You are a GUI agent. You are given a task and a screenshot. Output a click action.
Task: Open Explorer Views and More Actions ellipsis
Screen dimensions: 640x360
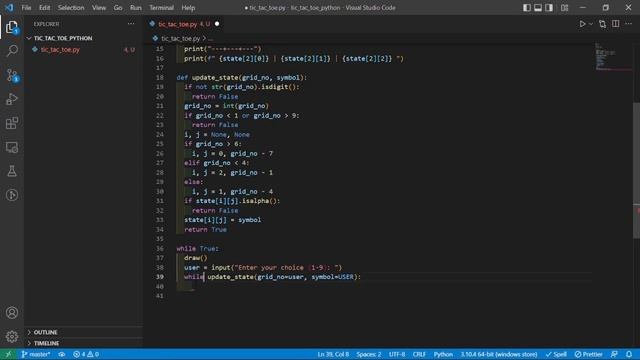(131, 24)
